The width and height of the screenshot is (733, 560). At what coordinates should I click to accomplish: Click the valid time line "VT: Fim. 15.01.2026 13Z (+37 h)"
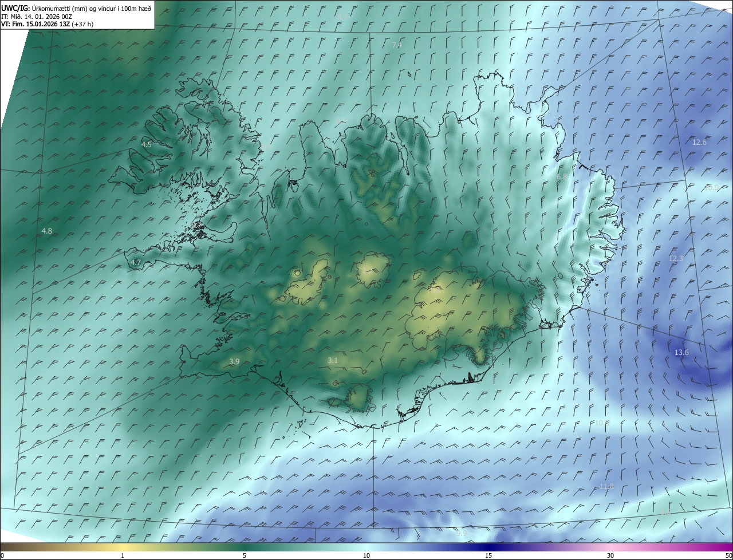click(47, 24)
